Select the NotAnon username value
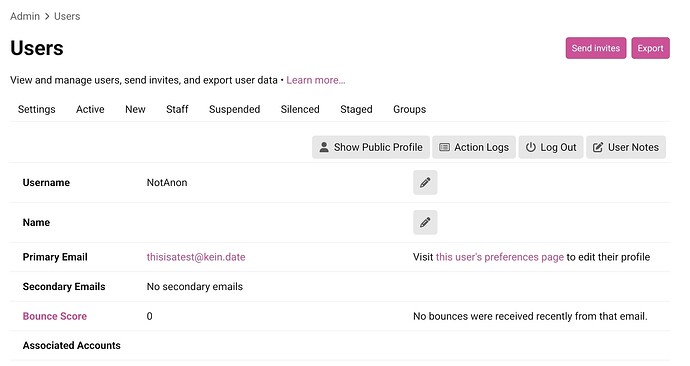This screenshot has height=366, width=690. point(167,182)
